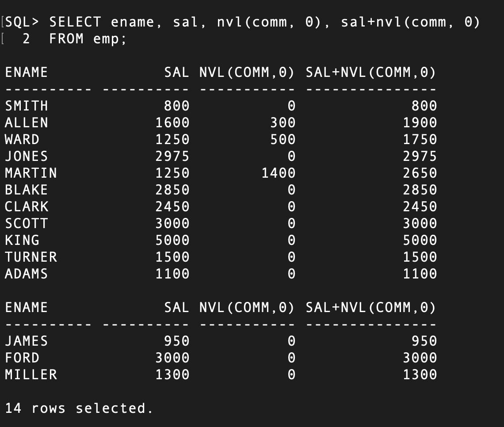Click WARD's commission value 500
Image resolution: width=504 pixels, height=427 pixels.
[x=283, y=139]
